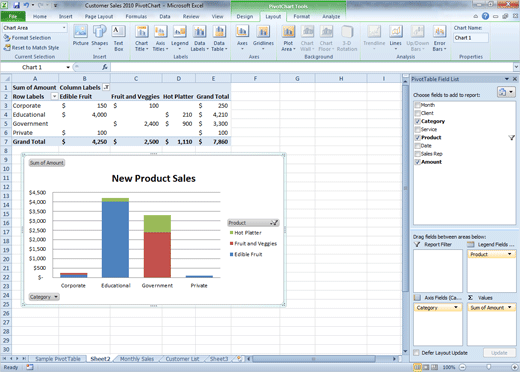Image resolution: width=520 pixels, height=372 pixels.
Task: Open the Legend layout menu
Action: pos(180,38)
